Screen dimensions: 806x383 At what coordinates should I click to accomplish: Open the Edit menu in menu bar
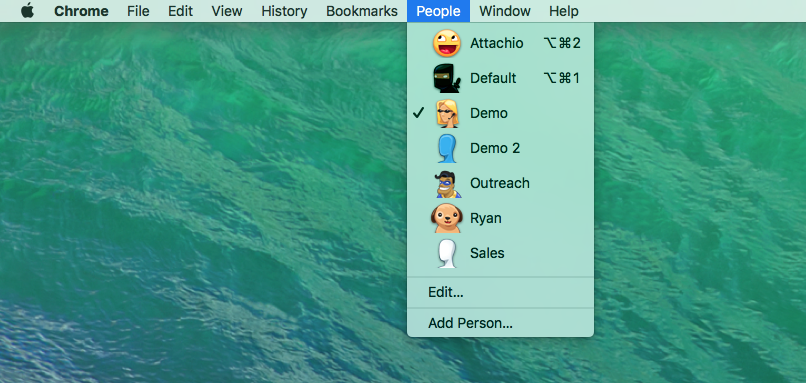(180, 11)
